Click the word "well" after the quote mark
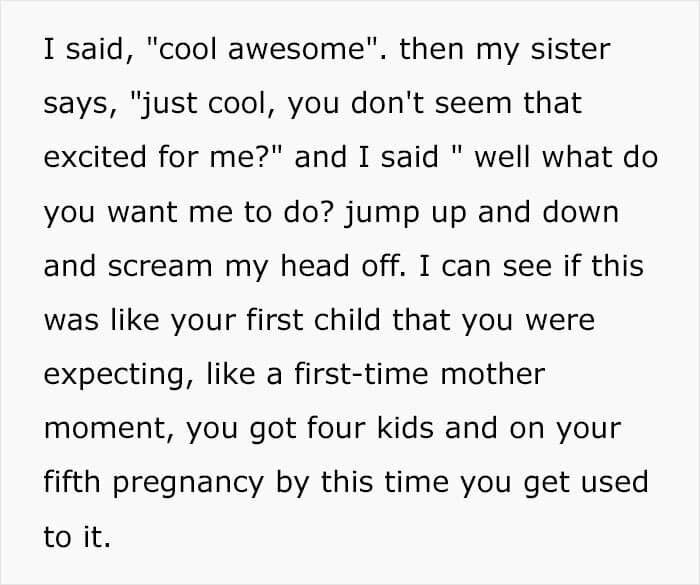The width and height of the screenshot is (700, 585). point(502,157)
